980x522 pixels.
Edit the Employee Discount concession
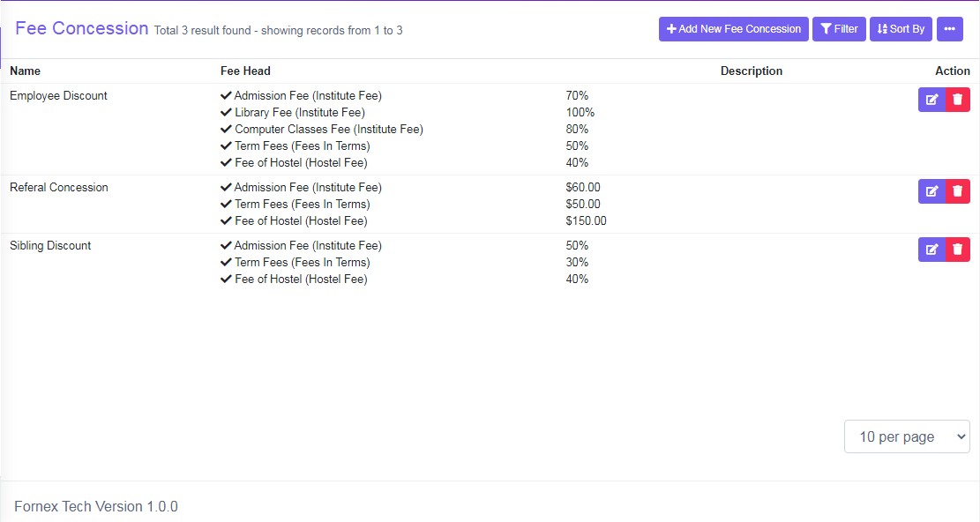point(931,100)
